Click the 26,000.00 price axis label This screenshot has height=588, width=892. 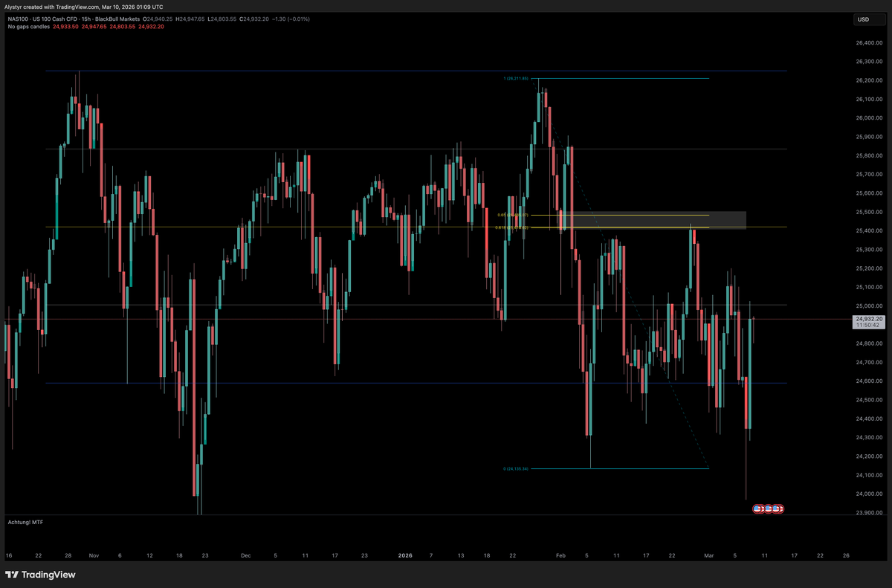pos(869,118)
